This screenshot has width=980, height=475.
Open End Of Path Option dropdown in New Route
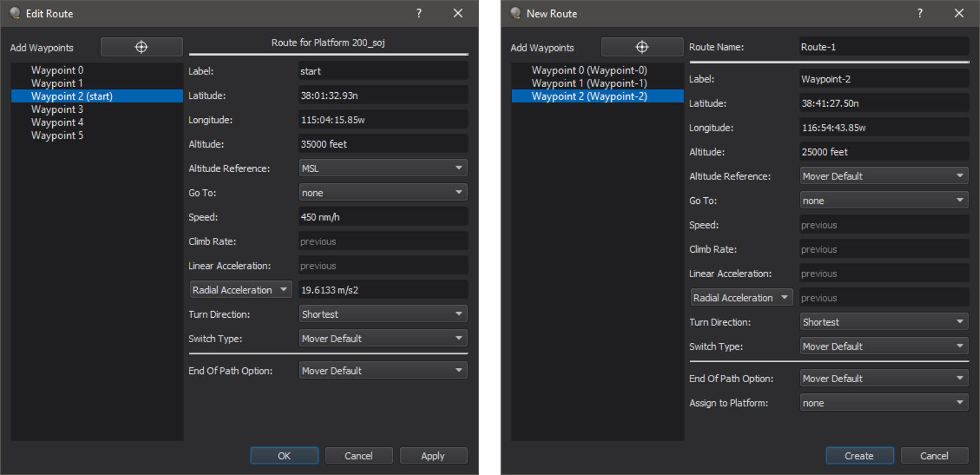[884, 378]
